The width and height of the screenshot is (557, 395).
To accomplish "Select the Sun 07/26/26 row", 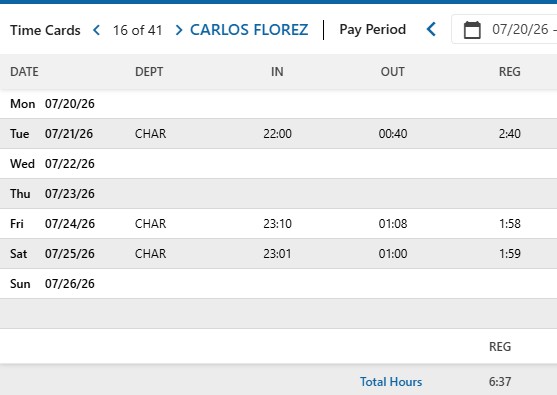I will (x=278, y=283).
